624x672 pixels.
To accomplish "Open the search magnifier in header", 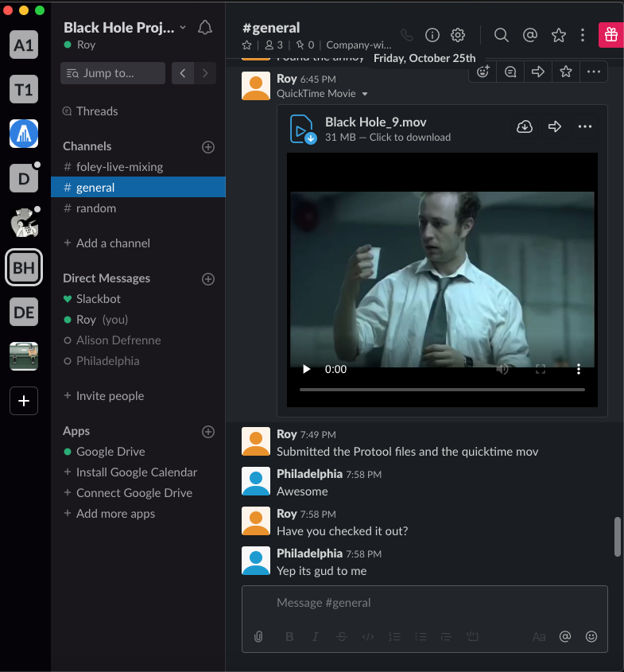I will [x=501, y=35].
